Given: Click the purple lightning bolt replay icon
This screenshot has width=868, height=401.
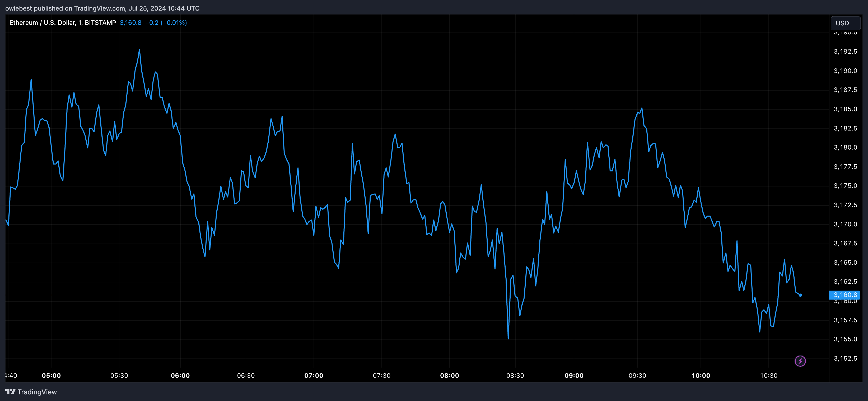Looking at the screenshot, I should pyautogui.click(x=800, y=361).
